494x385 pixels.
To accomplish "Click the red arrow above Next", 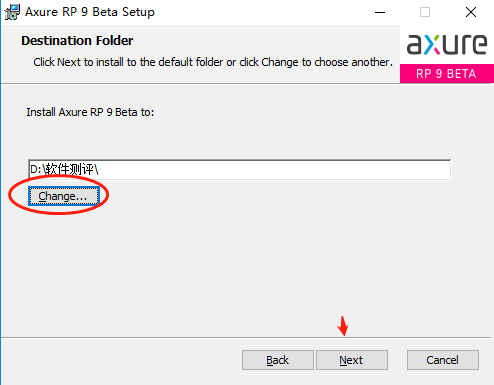I will [343, 326].
